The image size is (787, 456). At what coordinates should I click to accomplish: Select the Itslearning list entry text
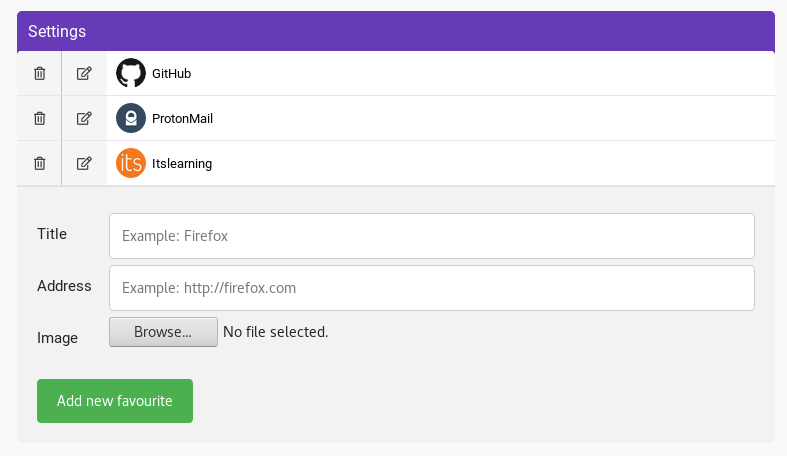(182, 164)
